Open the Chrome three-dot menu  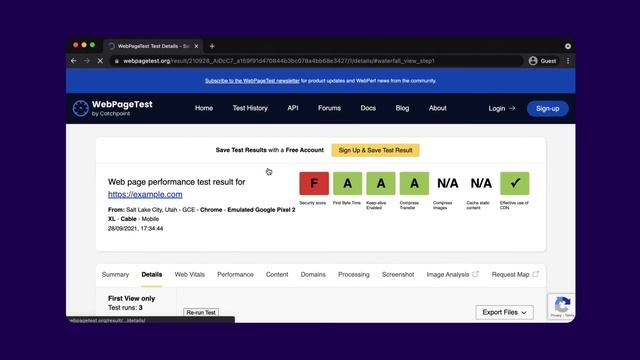(568, 61)
